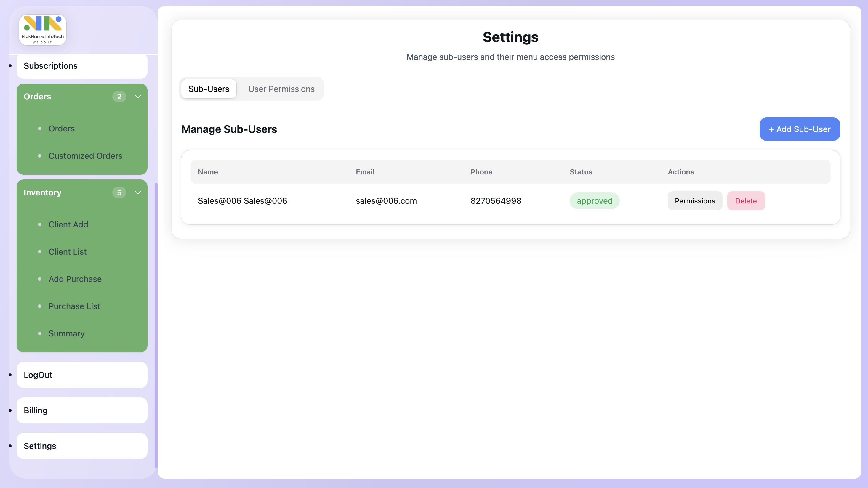Collapse the Inventory menu chevron
868x488 pixels.
pyautogui.click(x=138, y=193)
